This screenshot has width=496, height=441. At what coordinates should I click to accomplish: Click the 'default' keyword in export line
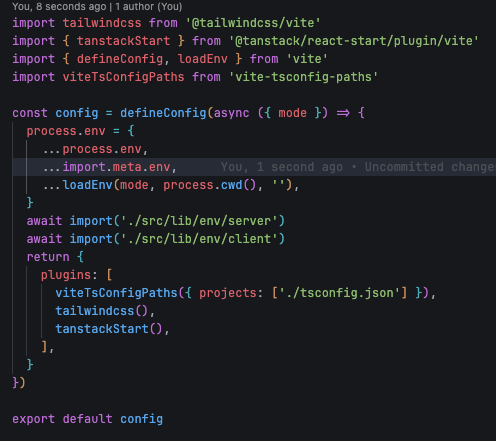pos(87,419)
